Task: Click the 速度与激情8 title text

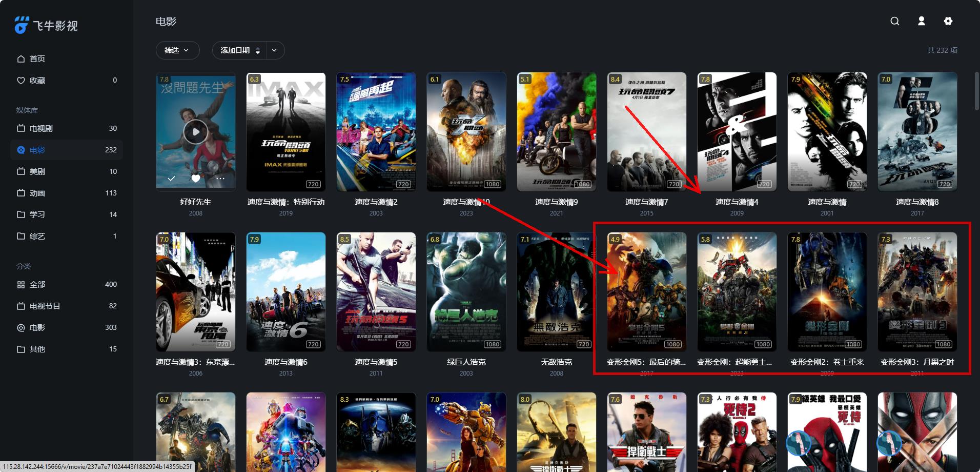Action: [x=917, y=202]
